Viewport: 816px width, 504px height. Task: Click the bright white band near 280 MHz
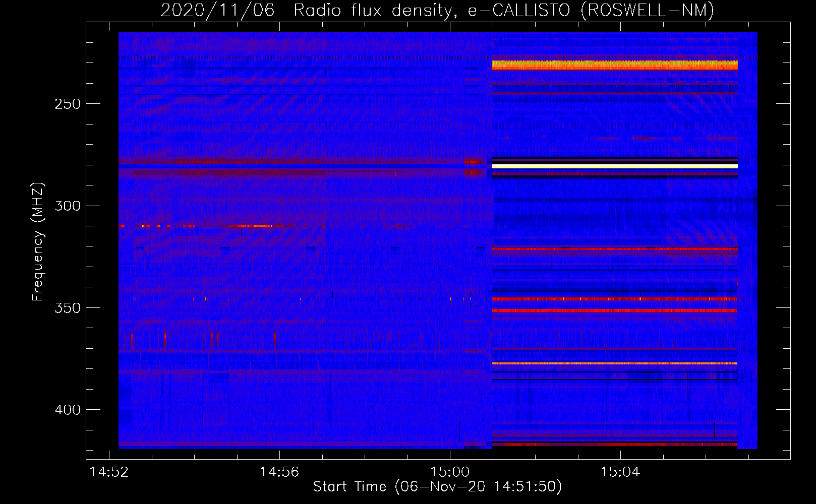pos(615,166)
